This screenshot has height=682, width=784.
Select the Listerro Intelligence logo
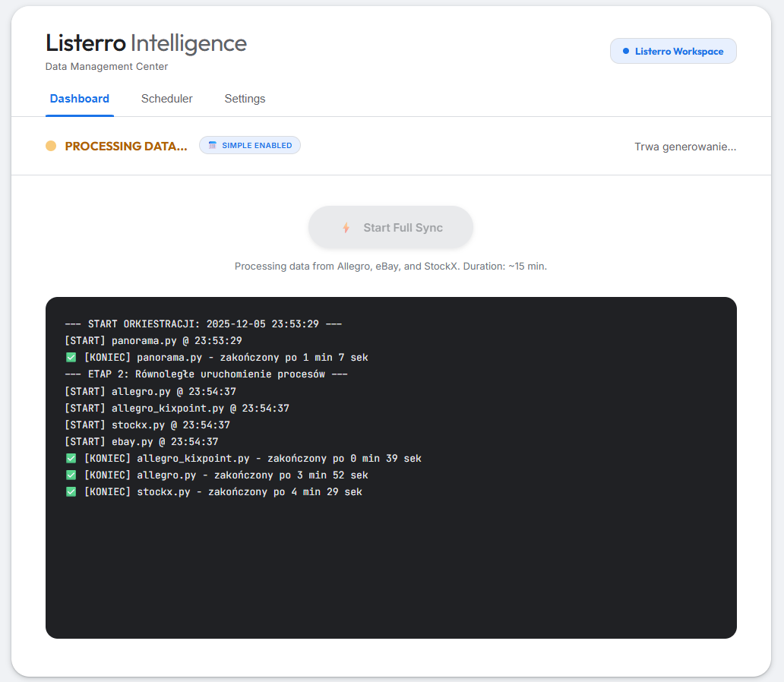145,43
